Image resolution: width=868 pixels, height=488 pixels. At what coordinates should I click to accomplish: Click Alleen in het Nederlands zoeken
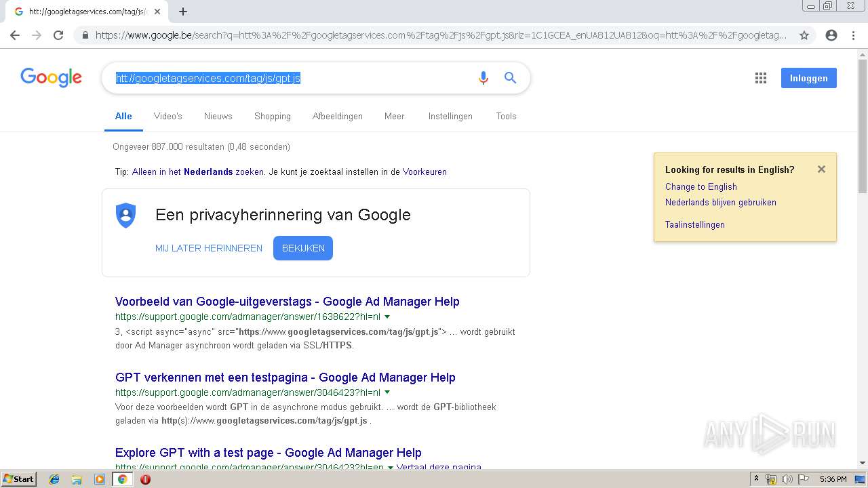pos(198,171)
